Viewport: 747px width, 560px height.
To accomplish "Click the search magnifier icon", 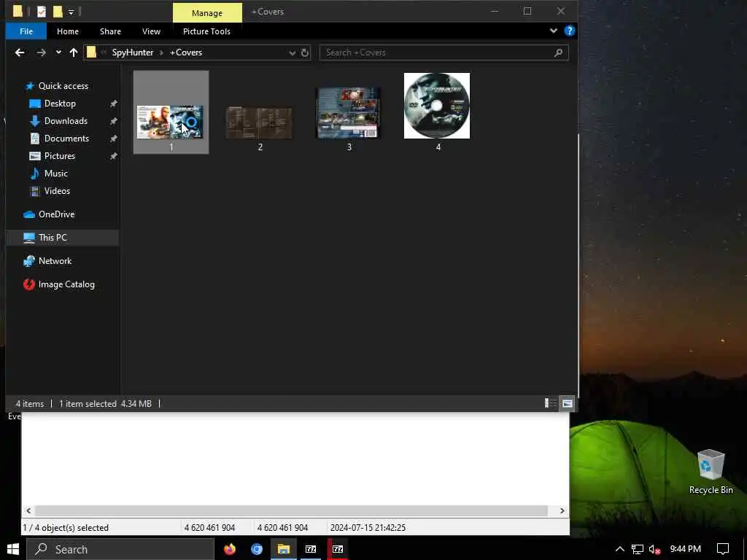I will coord(558,52).
